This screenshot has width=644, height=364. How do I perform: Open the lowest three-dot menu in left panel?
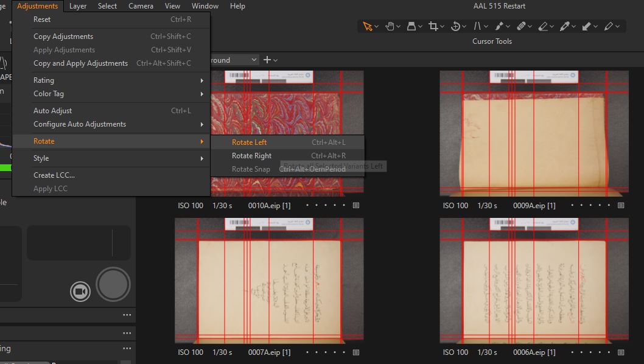coord(127,348)
